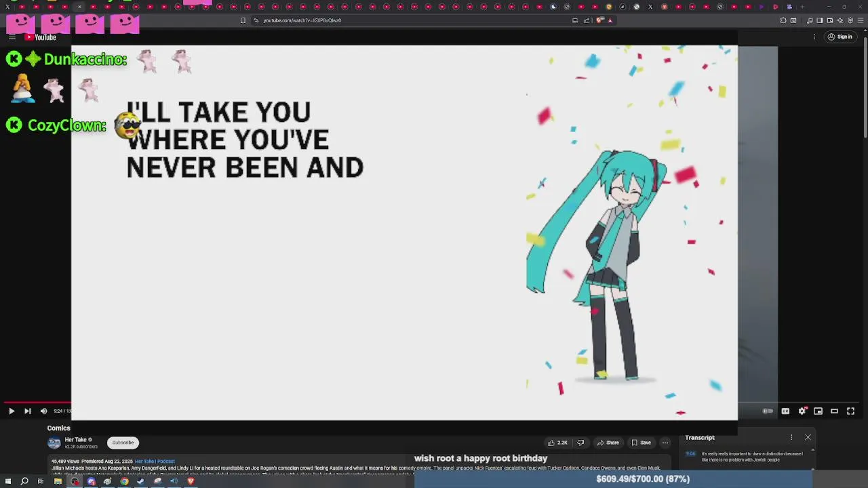The height and width of the screenshot is (488, 868).
Task: Open YouTube settings three-dot menu
Action: (814, 37)
